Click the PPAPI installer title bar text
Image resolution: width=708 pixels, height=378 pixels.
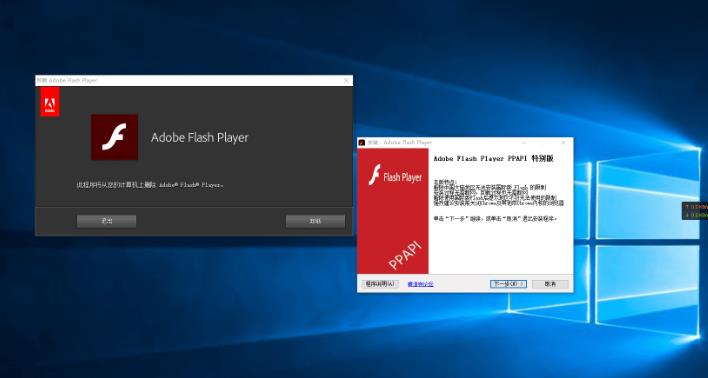point(400,143)
